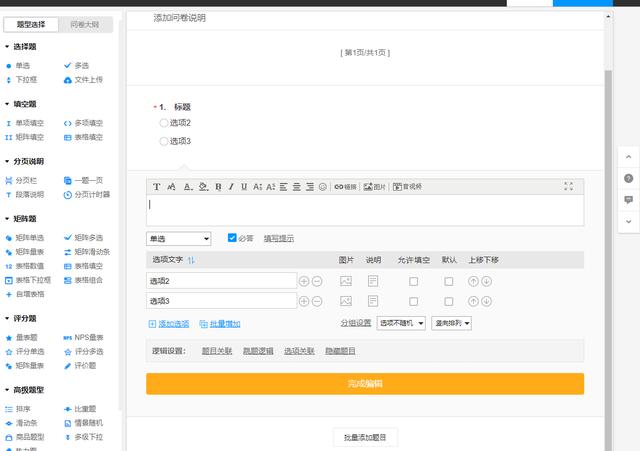The image size is (640, 451).
Task: Expand the title editor to fullscreen
Action: click(x=569, y=187)
